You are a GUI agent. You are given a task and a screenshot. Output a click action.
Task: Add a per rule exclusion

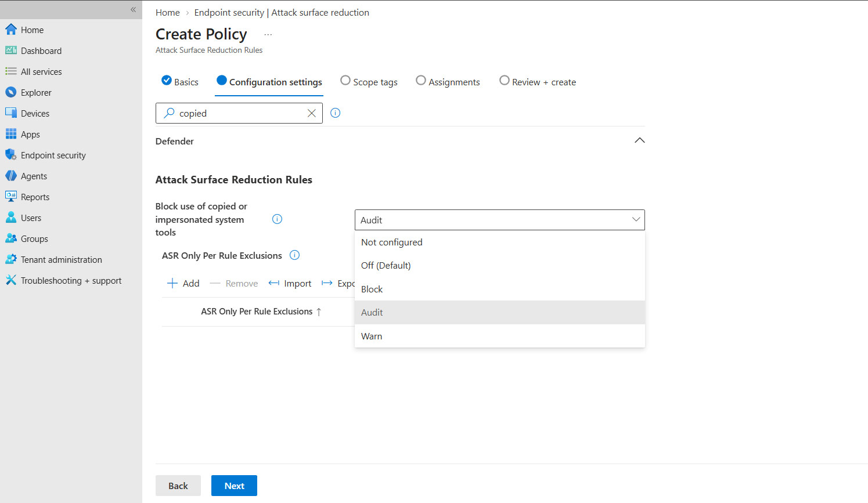point(183,283)
